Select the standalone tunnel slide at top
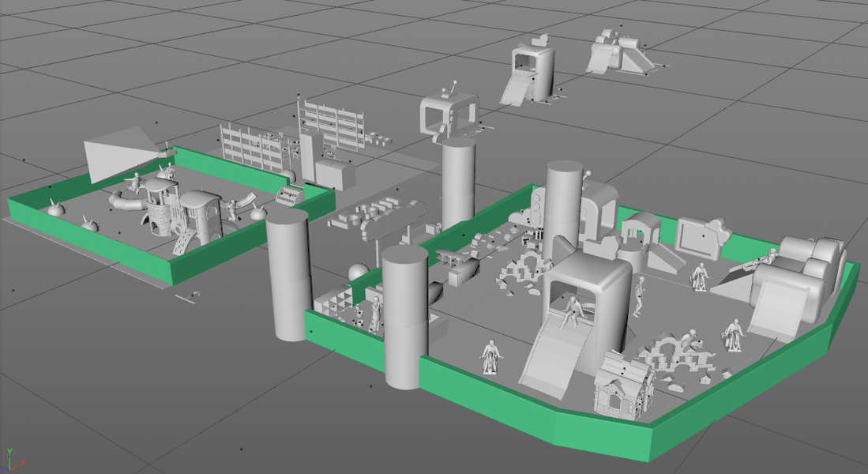 coord(527,71)
